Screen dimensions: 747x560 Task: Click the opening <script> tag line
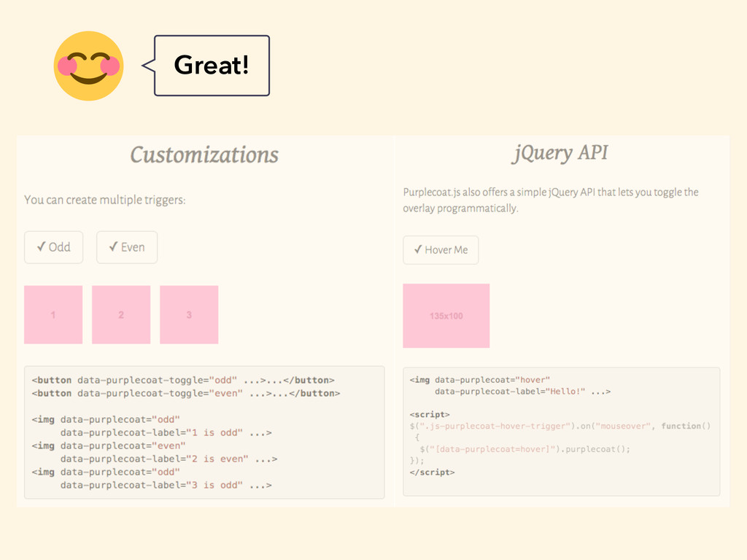pos(429,414)
